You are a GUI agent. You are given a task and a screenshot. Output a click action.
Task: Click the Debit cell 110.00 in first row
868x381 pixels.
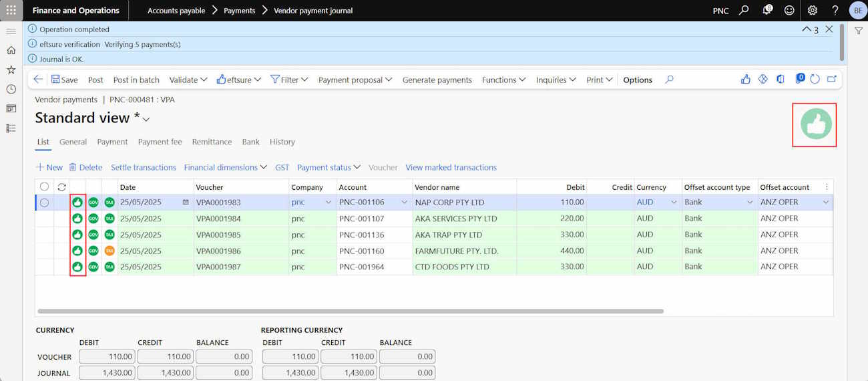(x=552, y=203)
